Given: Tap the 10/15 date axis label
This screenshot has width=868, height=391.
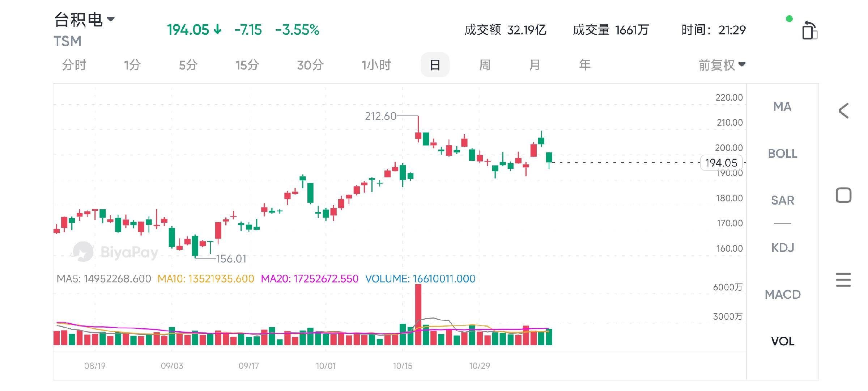Looking at the screenshot, I should coord(403,366).
